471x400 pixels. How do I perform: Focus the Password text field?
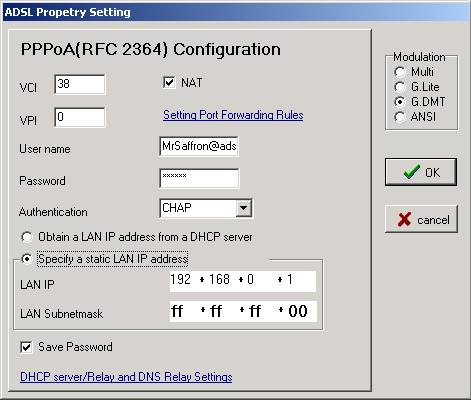tap(199, 178)
